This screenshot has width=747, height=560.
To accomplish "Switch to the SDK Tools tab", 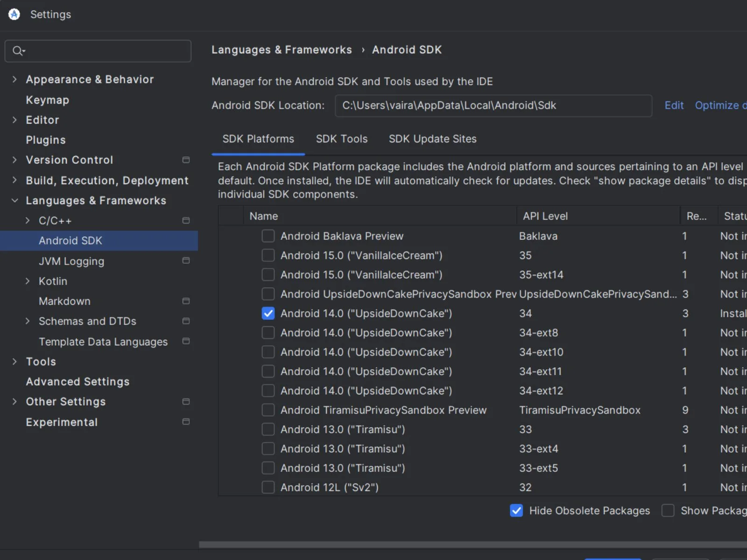I will [342, 139].
